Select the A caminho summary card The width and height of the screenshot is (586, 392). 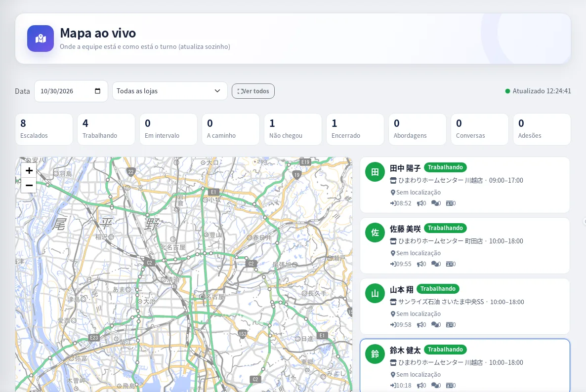tap(231, 129)
